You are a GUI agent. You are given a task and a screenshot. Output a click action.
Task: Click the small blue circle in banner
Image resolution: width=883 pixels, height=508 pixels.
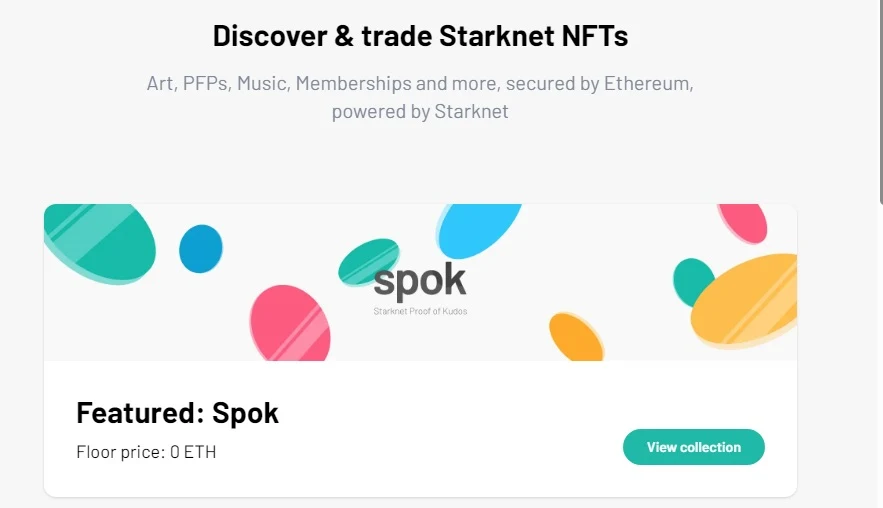pyautogui.click(x=201, y=249)
